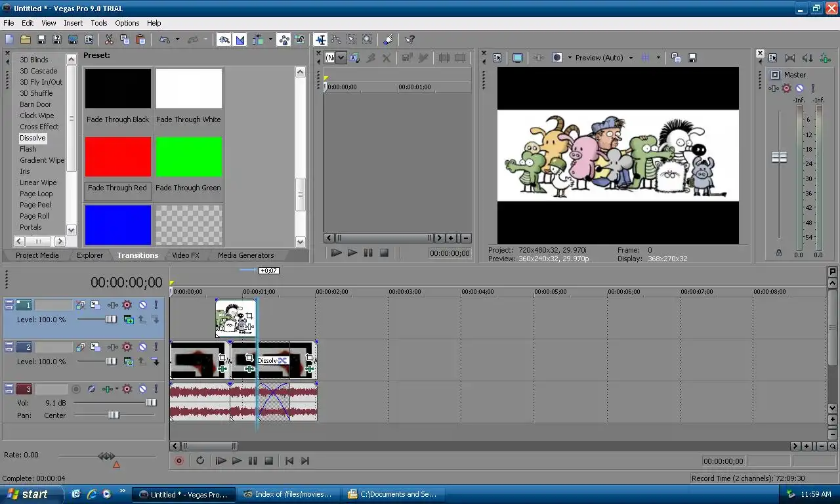The height and width of the screenshot is (504, 840).
Task: Select the Clock Wipe transition
Action: (37, 115)
